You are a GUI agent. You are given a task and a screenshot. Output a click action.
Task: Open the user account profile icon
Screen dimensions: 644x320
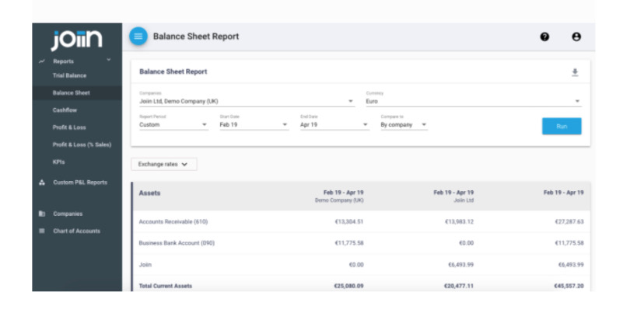[x=576, y=37]
